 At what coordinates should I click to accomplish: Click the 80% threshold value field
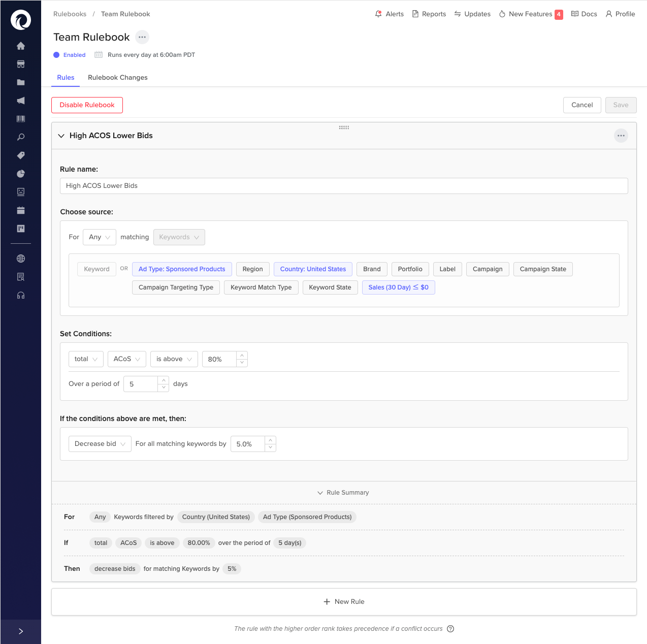pyautogui.click(x=219, y=359)
